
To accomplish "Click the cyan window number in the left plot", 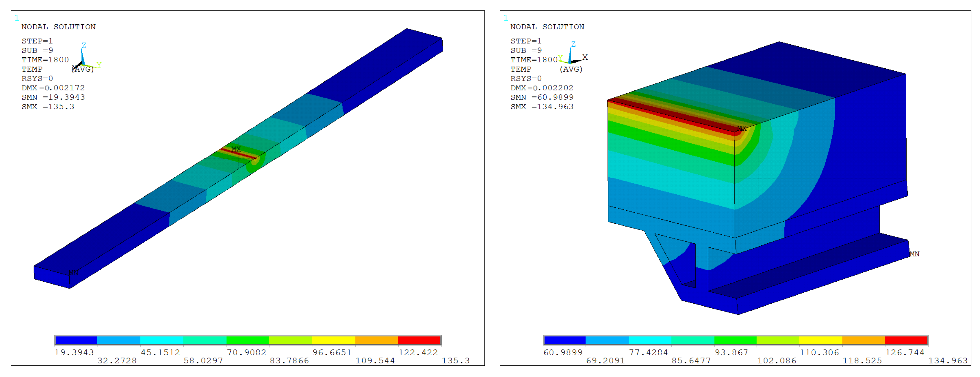I will pos(17,18).
